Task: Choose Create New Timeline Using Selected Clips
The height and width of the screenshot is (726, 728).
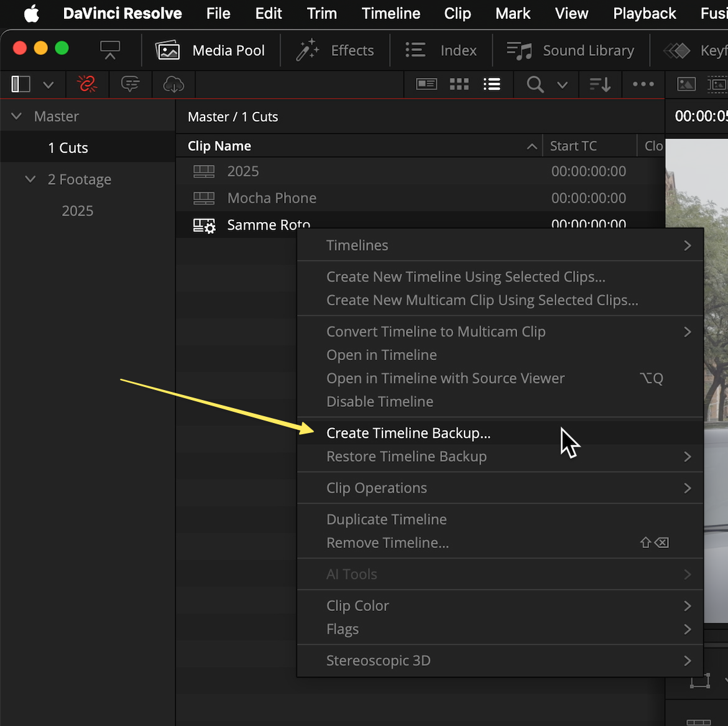Action: (x=500, y=277)
